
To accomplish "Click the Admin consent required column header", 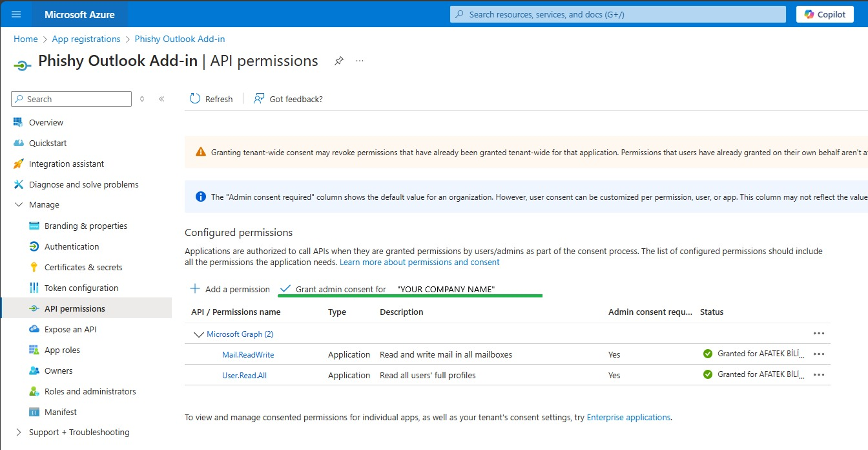I will click(x=650, y=312).
